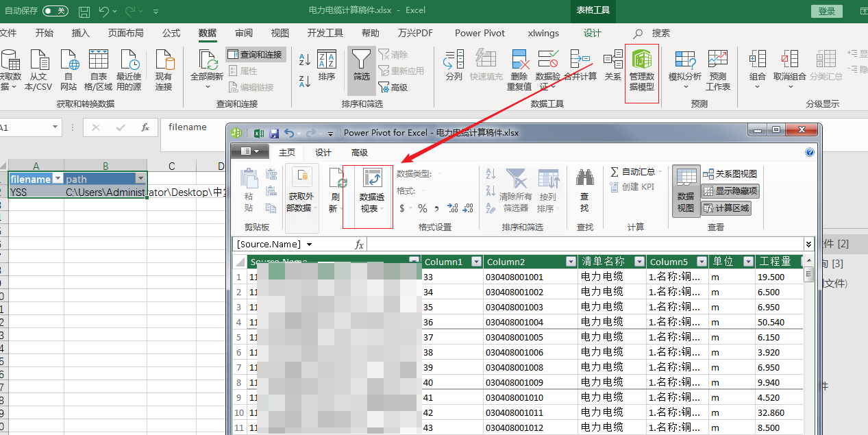Switch to the Power Pivot ribbon tab
This screenshot has height=435, width=868.
(x=480, y=33)
